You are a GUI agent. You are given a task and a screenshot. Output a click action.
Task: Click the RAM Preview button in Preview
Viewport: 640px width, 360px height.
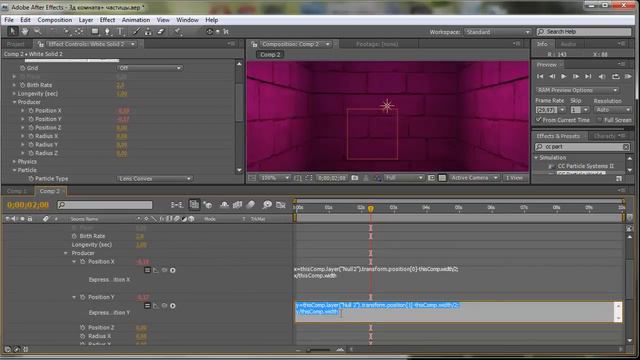628,76
